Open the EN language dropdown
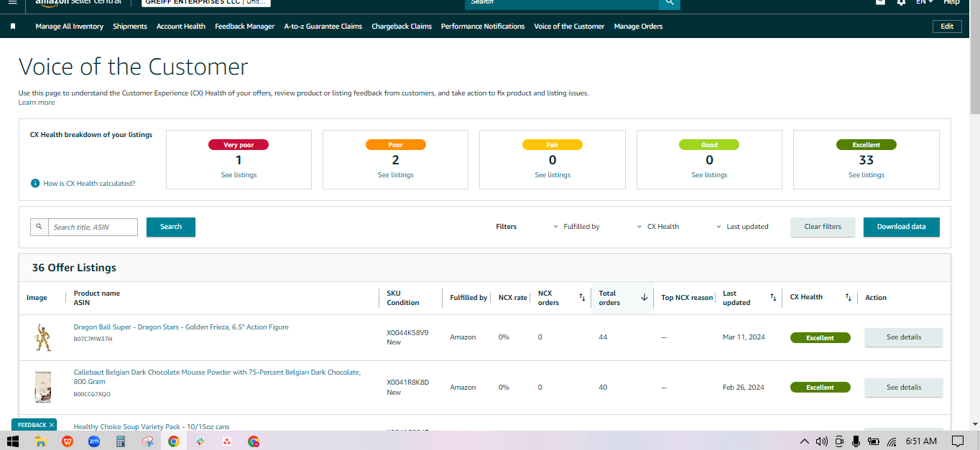 click(924, 2)
